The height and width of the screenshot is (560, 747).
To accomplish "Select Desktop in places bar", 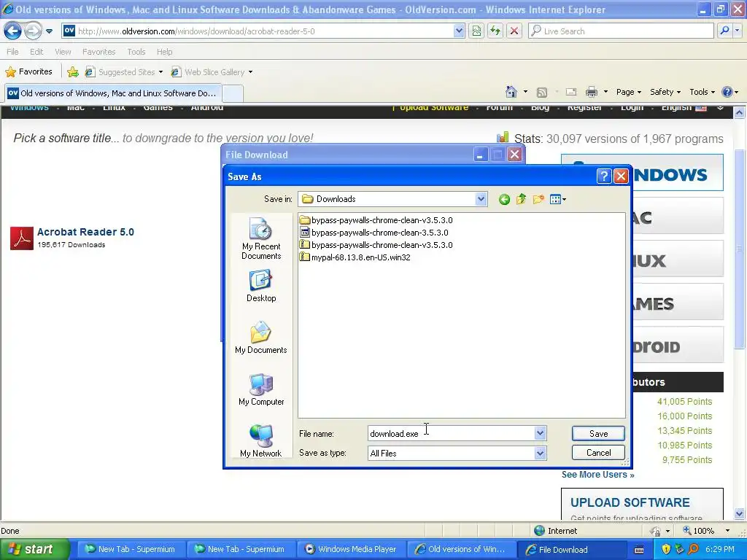I will (x=261, y=286).
